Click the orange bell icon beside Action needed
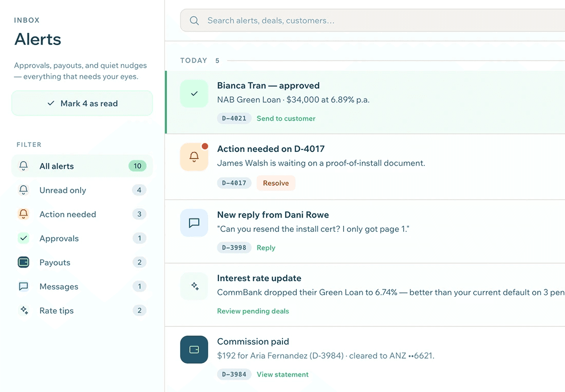This screenshot has height=392, width=565. pyautogui.click(x=24, y=214)
